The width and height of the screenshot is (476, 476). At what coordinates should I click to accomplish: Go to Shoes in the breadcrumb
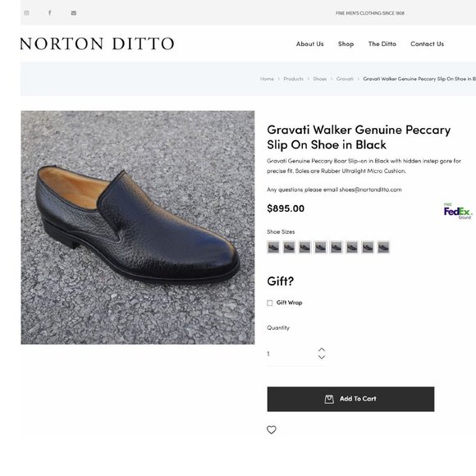pos(320,79)
